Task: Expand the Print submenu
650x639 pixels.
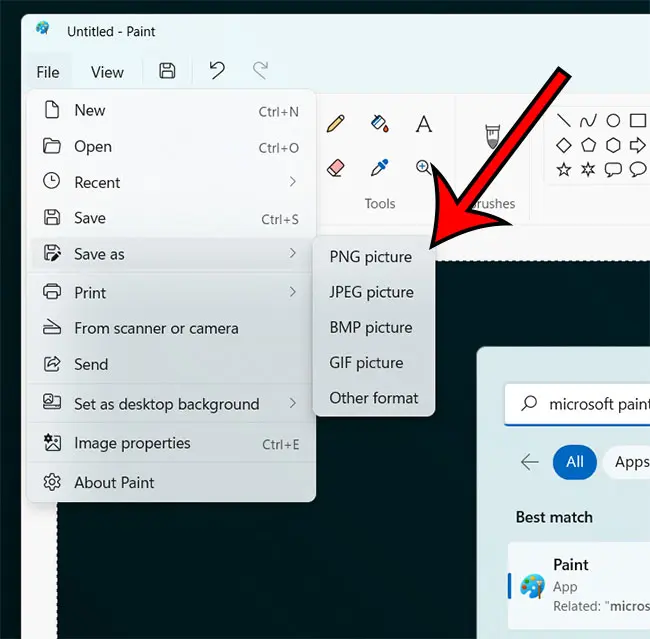Action: click(x=171, y=292)
